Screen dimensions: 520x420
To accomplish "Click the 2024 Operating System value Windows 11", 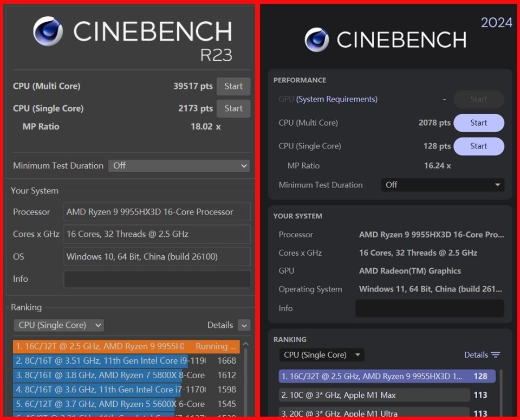I will click(431, 289).
